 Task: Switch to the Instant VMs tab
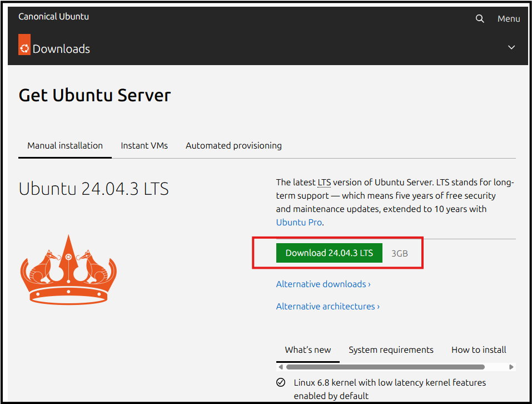pos(144,146)
